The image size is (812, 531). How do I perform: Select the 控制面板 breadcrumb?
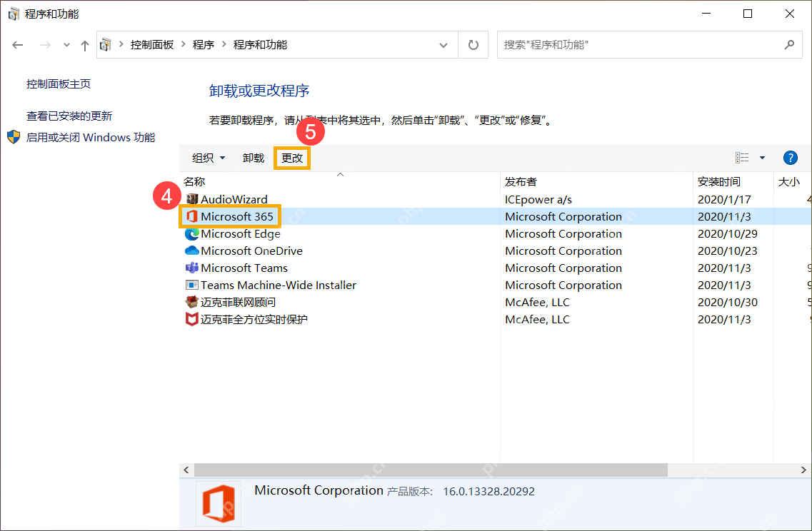click(x=152, y=45)
